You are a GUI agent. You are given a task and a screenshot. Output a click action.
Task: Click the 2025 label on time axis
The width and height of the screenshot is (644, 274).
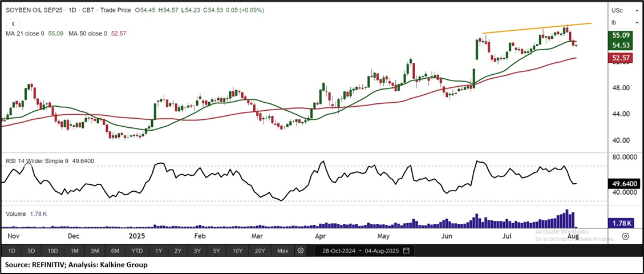tap(136, 236)
